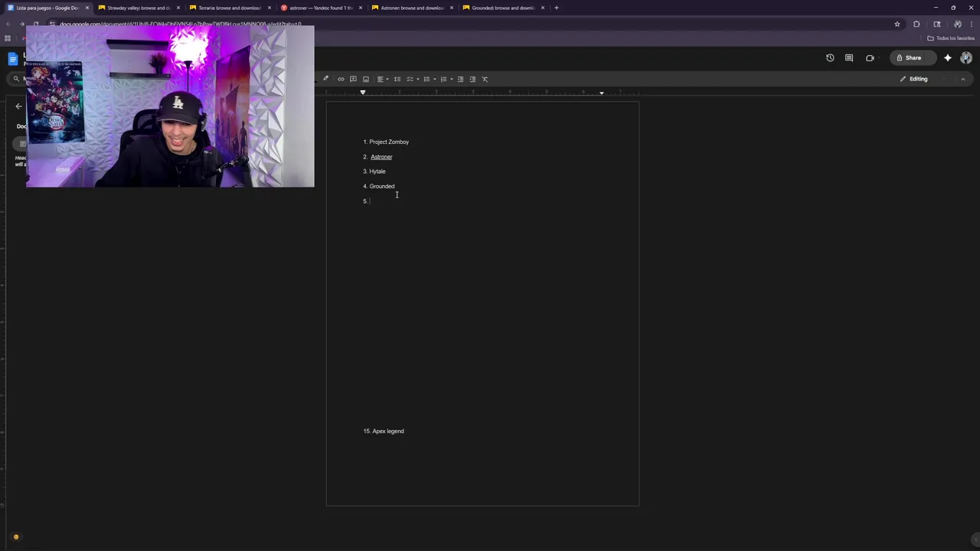Clear formatting on the text
Screen dimensions: 980x551
pyautogui.click(x=485, y=79)
